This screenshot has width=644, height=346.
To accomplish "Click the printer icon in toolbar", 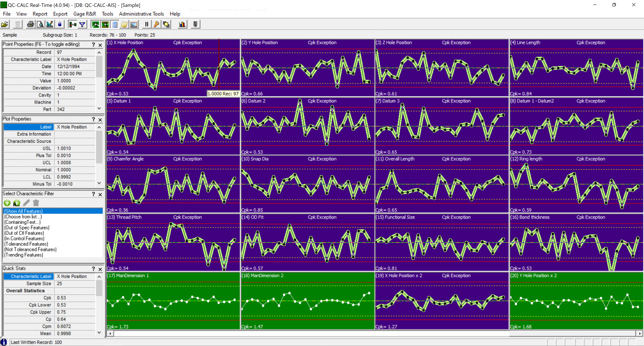I will [x=30, y=24].
